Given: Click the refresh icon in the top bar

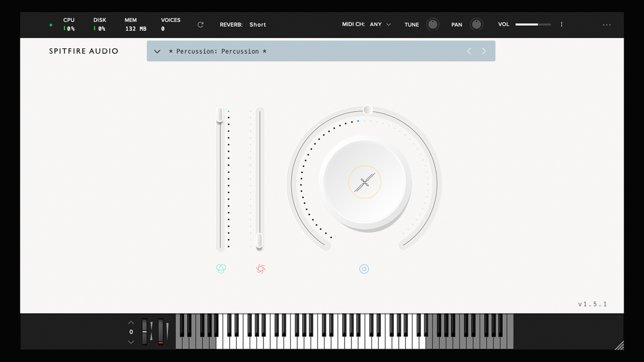Looking at the screenshot, I should point(200,24).
